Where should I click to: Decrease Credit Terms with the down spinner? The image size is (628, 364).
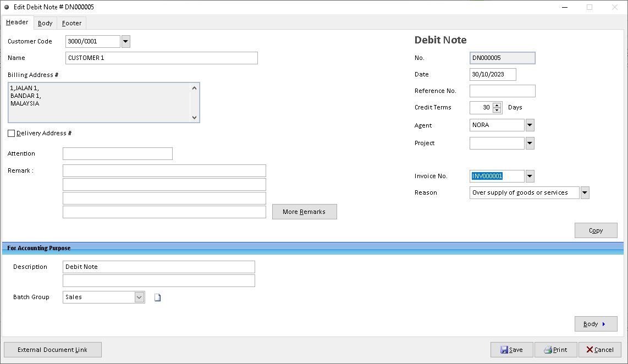[497, 110]
